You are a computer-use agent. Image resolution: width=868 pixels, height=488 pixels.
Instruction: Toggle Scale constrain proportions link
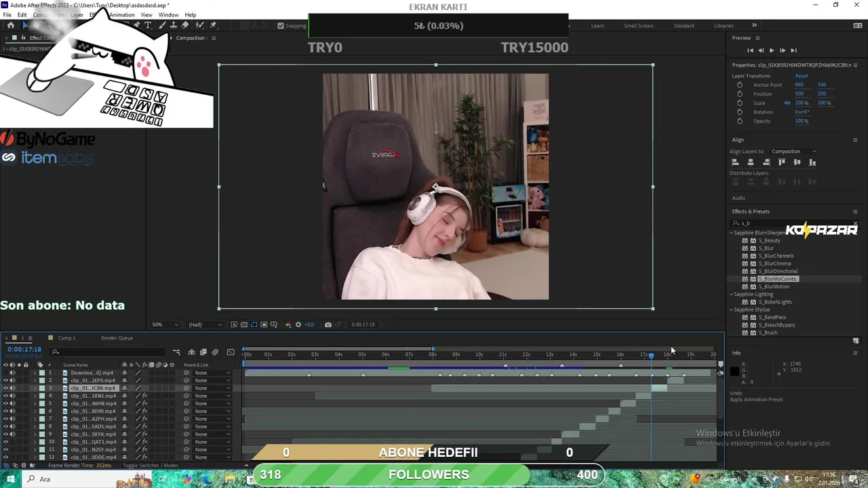click(x=787, y=103)
